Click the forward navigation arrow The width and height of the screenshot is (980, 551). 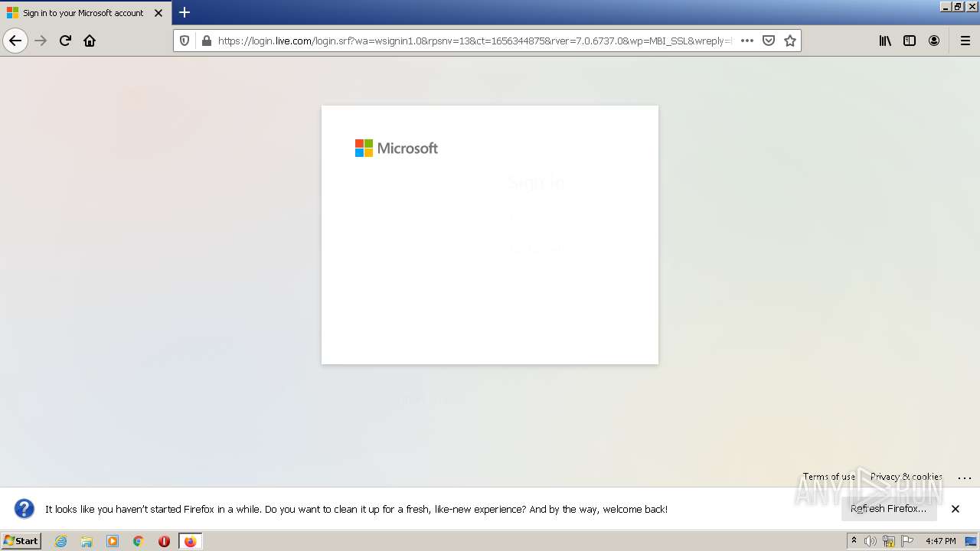41,41
